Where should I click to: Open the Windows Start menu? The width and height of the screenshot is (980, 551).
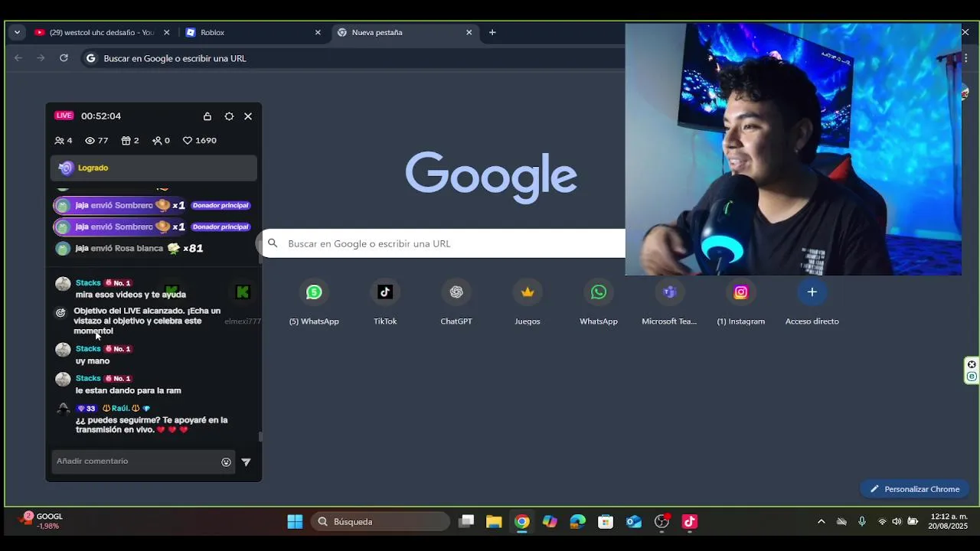click(x=295, y=522)
